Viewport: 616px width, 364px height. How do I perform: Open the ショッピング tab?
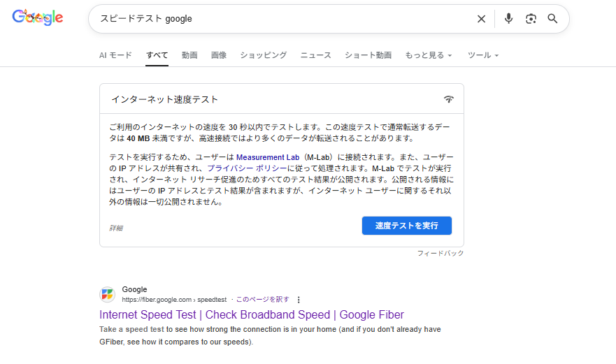coord(263,55)
